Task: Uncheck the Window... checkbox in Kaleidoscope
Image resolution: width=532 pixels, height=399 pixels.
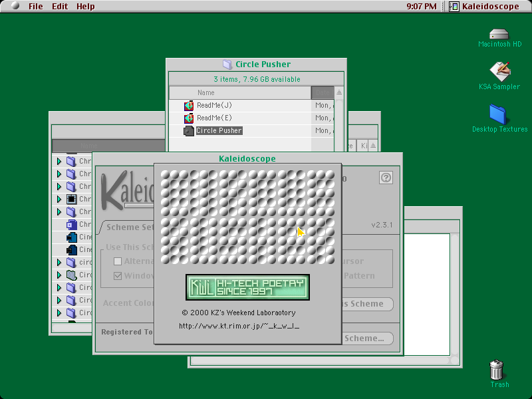Action: pos(118,276)
